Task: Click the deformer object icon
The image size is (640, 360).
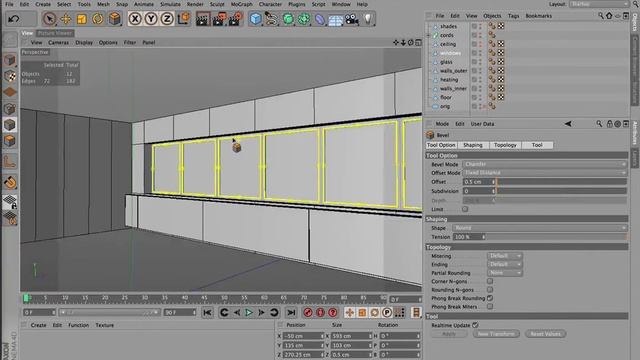Action: coord(320,19)
